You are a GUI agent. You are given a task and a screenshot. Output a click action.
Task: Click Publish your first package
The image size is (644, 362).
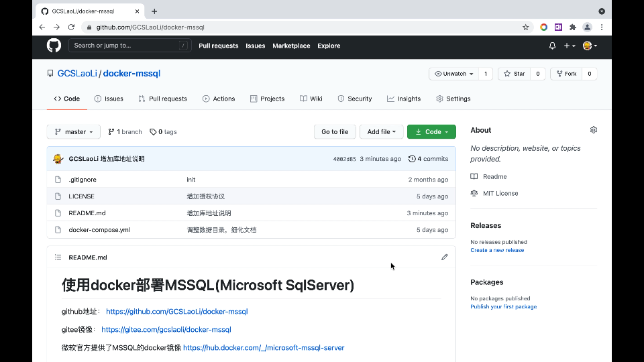click(504, 307)
